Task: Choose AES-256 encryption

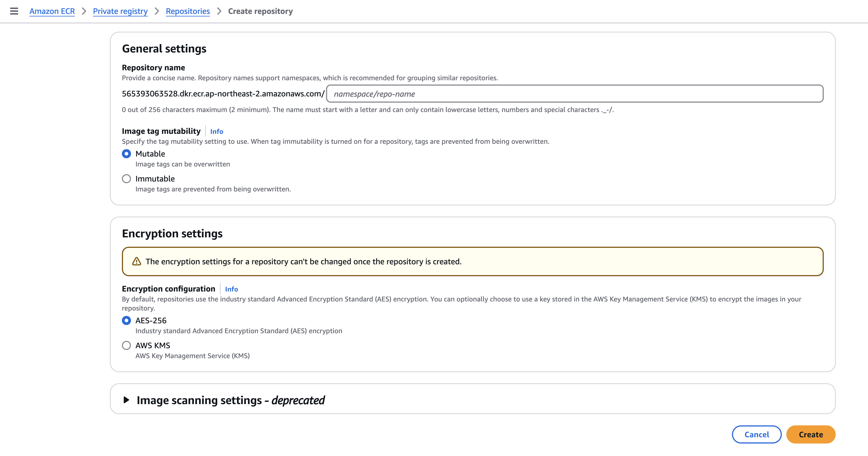Action: pyautogui.click(x=126, y=320)
